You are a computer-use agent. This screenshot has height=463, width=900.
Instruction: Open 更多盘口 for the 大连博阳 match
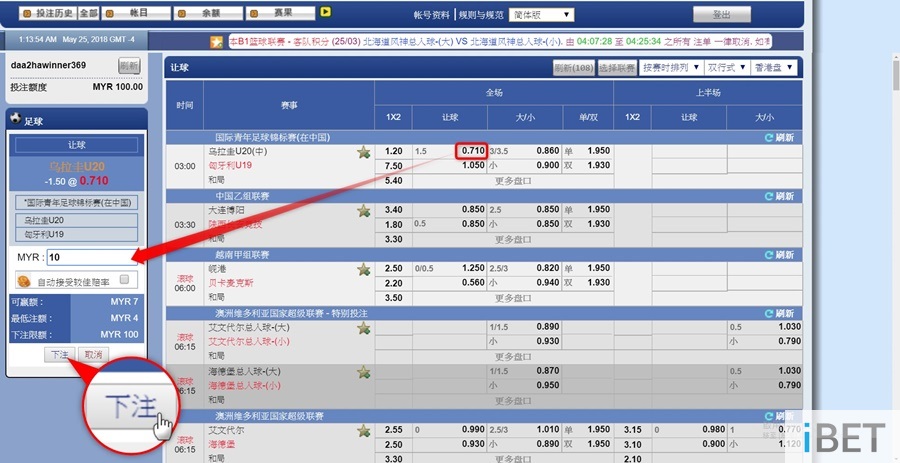tap(513, 239)
